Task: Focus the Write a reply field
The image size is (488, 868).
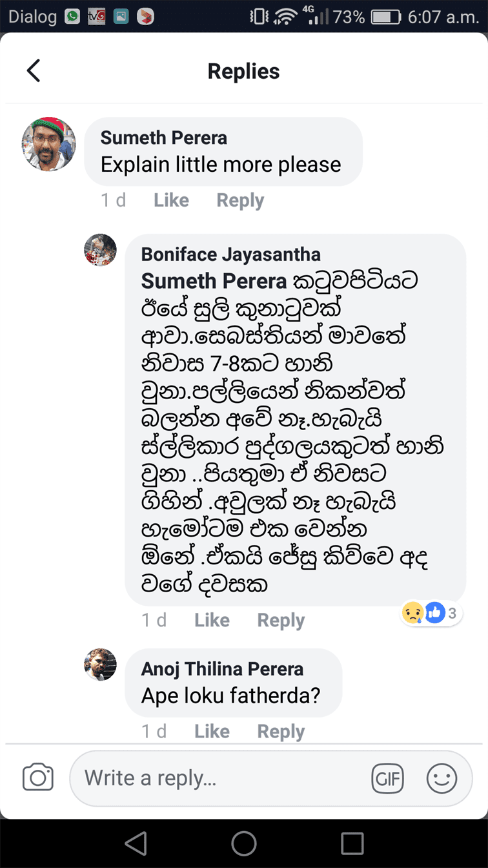Action: [x=219, y=778]
